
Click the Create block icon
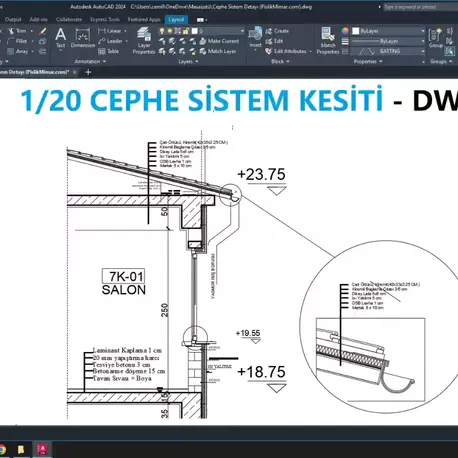(x=269, y=31)
